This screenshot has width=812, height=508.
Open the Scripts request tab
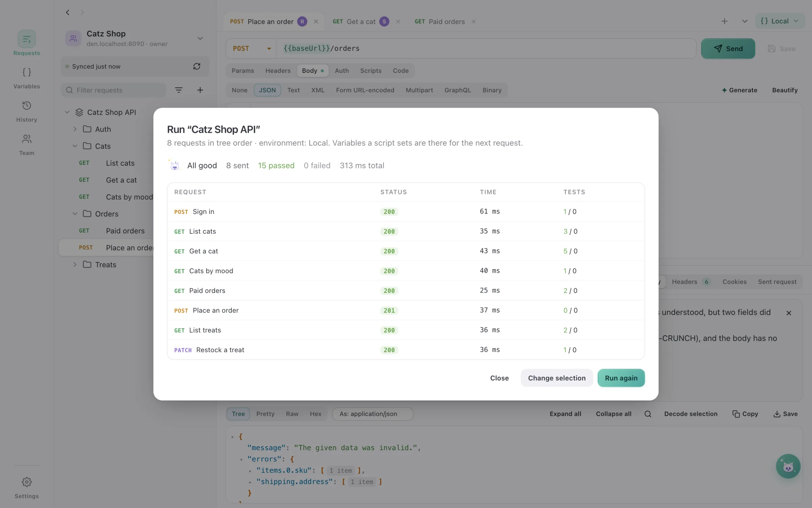click(x=370, y=71)
